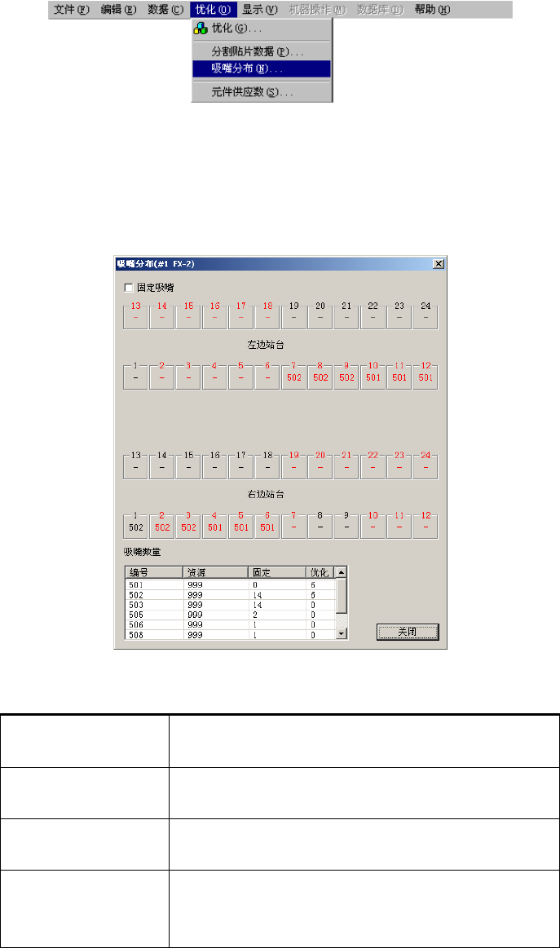Image resolution: width=560 pixels, height=948 pixels.
Task: Click 左边站台 empty slot 24
Action: (426, 316)
